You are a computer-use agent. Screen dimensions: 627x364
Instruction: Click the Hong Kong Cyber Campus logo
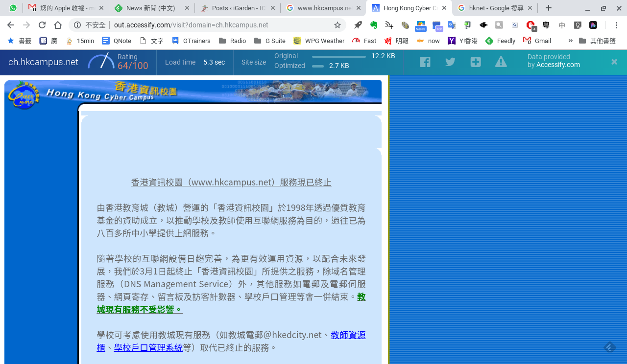(x=23, y=95)
